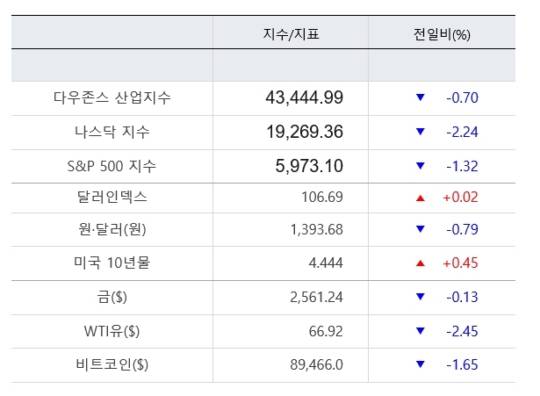Click the down arrow next to -1.32
540x396 pixels.
coord(420,166)
